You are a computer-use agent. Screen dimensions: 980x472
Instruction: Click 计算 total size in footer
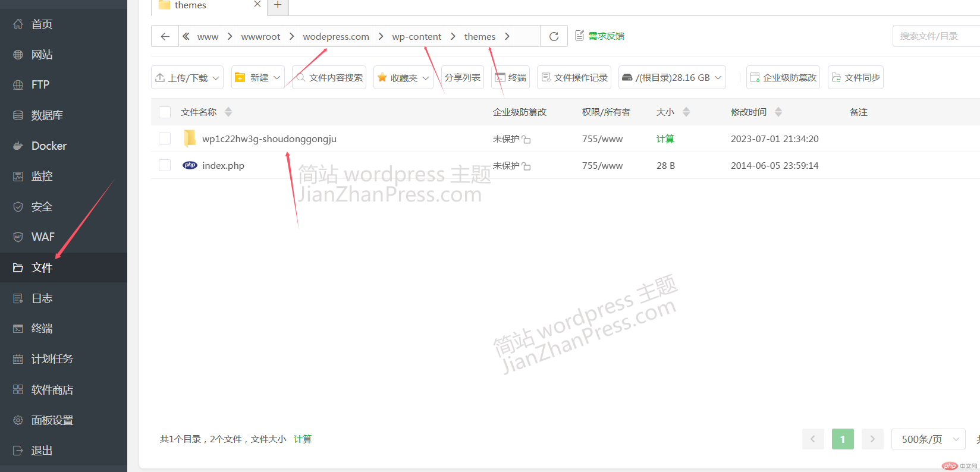(303, 439)
